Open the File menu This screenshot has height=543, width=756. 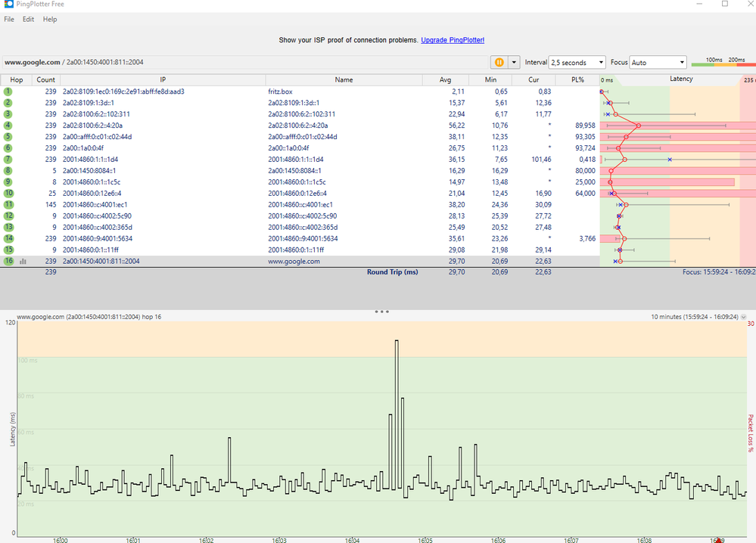click(x=9, y=19)
